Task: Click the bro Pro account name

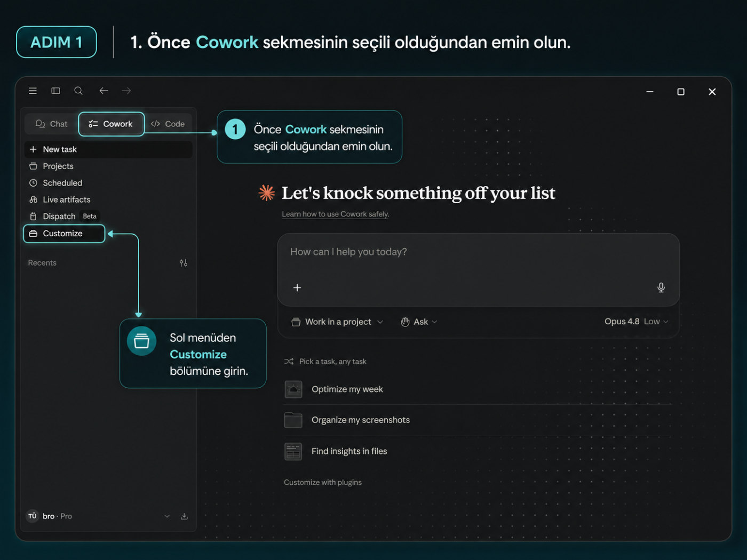Action: (x=57, y=516)
